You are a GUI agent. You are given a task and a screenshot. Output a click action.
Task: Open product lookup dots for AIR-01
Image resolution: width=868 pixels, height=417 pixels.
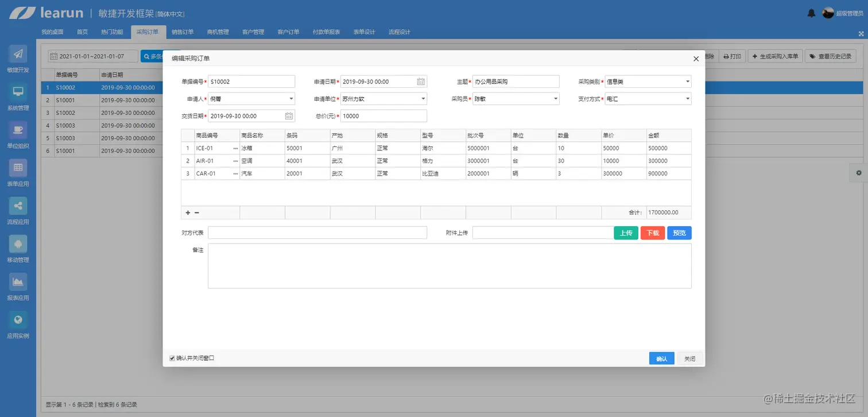point(235,161)
